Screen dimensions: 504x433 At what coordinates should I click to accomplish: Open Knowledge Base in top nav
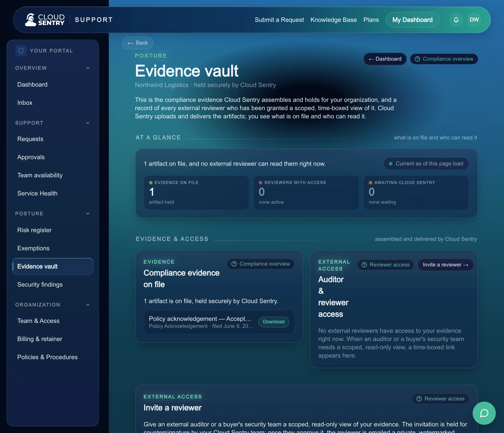[x=333, y=20]
